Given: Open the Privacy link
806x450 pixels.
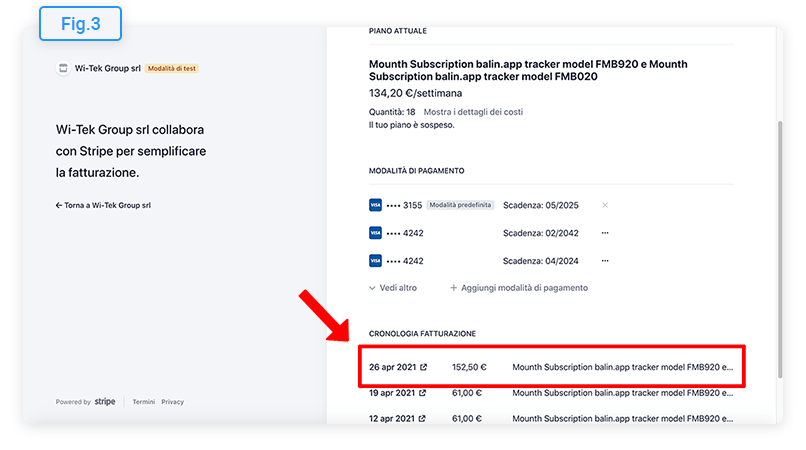Looking at the screenshot, I should [x=172, y=402].
